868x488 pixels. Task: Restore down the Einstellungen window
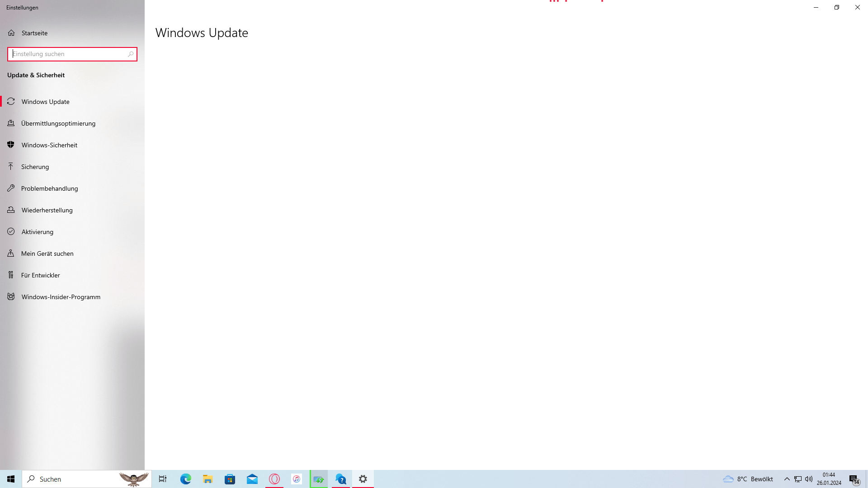[837, 7]
